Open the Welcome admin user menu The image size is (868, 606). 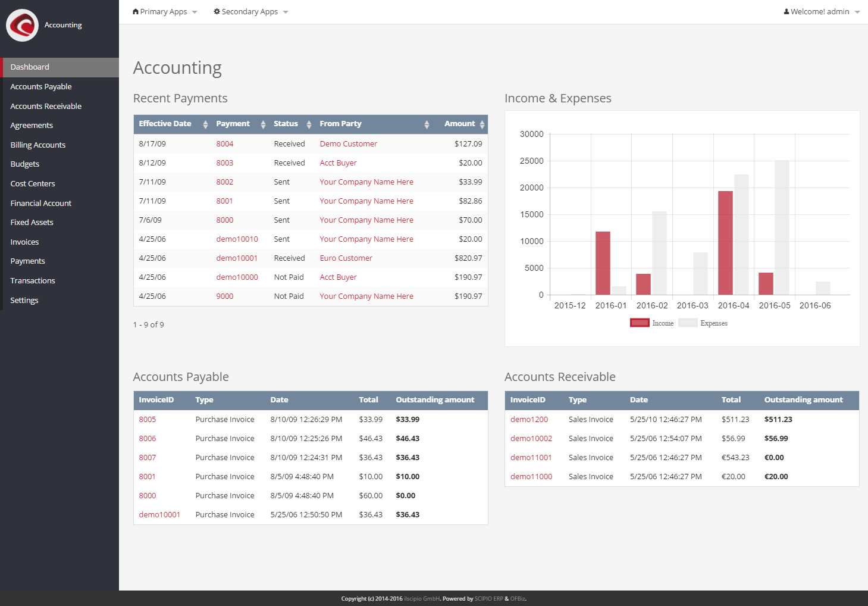821,12
